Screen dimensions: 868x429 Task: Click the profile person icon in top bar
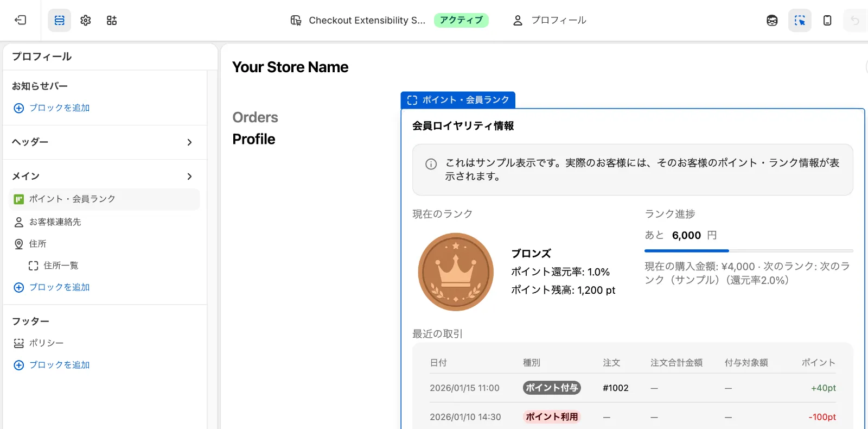pyautogui.click(x=518, y=20)
